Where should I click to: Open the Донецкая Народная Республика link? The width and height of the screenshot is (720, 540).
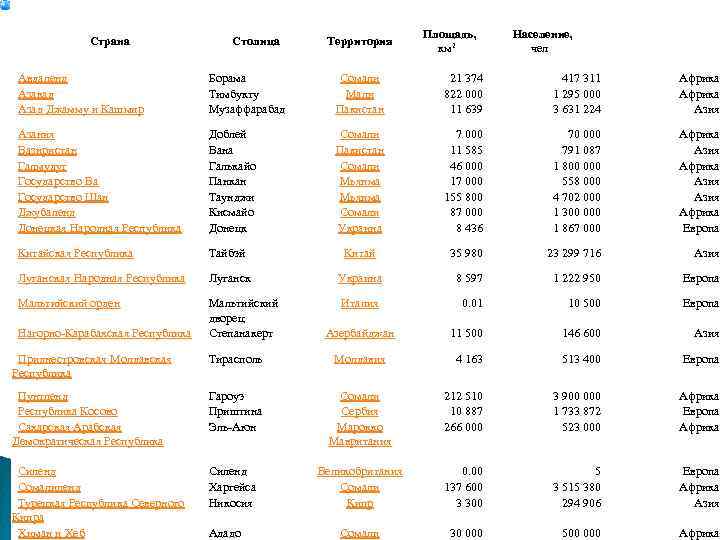pos(100,228)
